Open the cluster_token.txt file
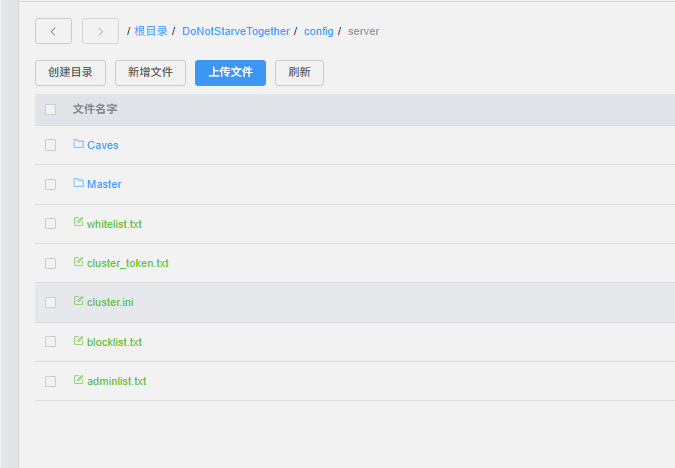 [x=127, y=263]
